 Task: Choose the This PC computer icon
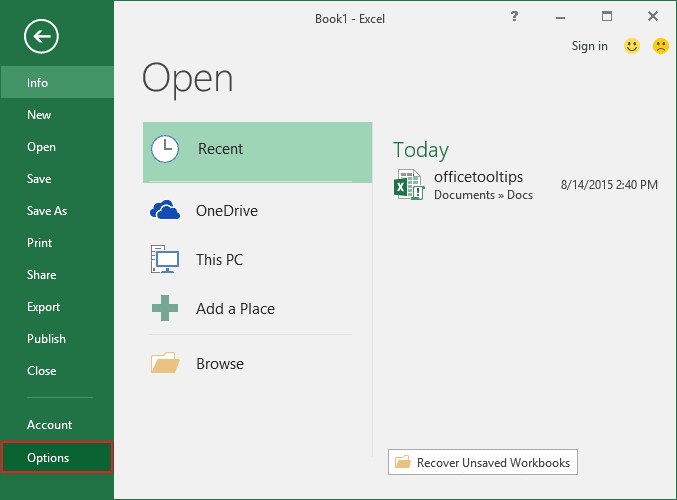pyautogui.click(x=165, y=260)
